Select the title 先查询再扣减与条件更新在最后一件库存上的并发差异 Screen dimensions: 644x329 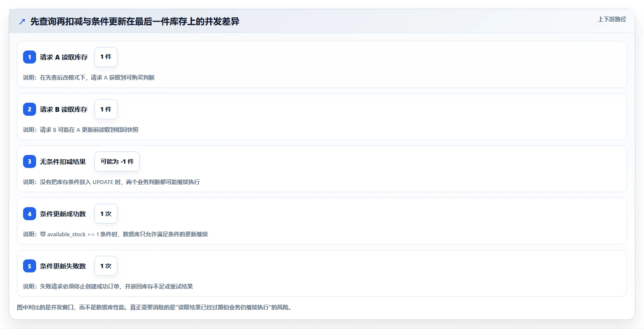135,22
